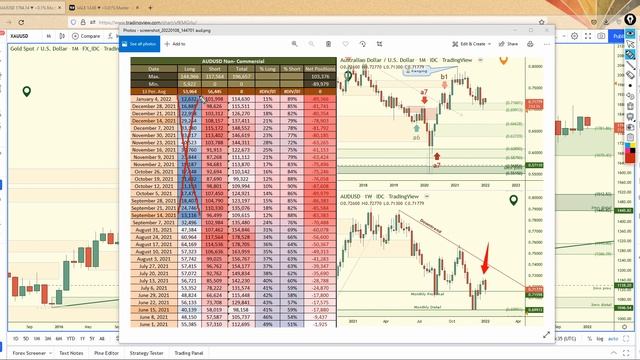Open the multicolor palette in annotation toolbar

630,147
